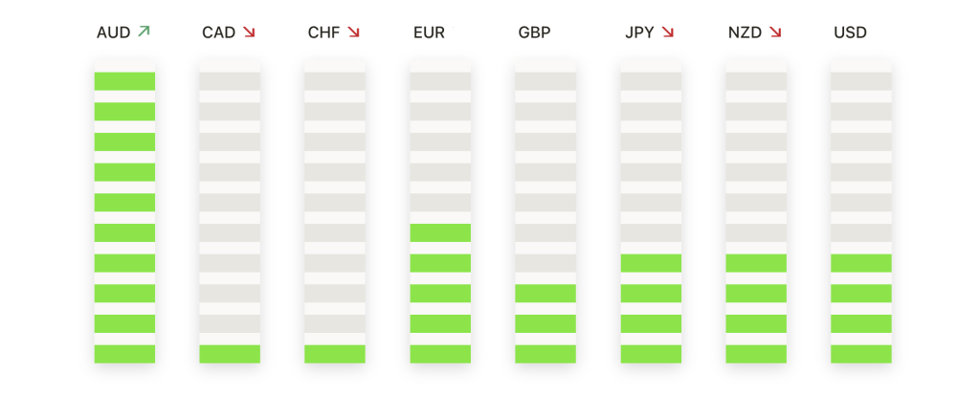
Task: Click the red down arrow beside CAD
Action: click(250, 32)
